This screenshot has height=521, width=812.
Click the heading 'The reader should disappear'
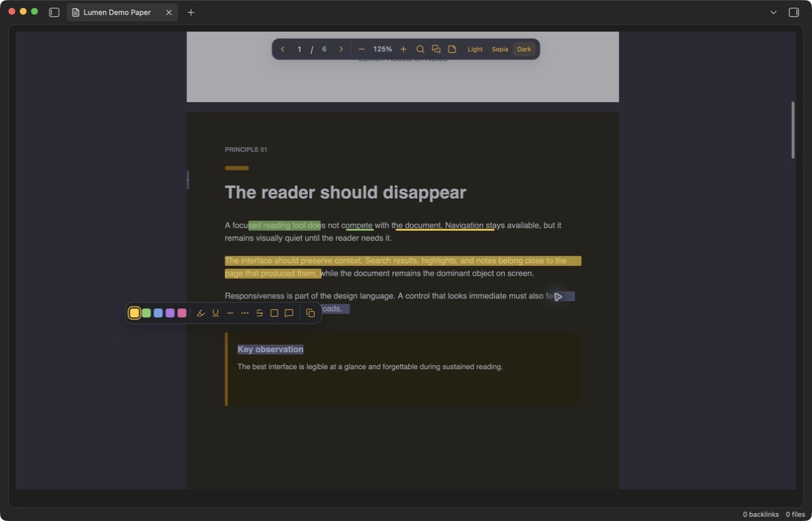[x=346, y=193]
